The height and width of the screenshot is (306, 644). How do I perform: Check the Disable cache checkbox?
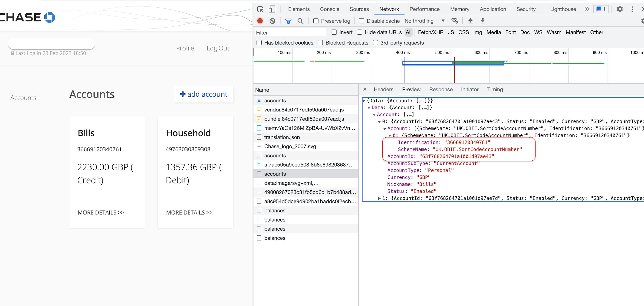pos(361,21)
